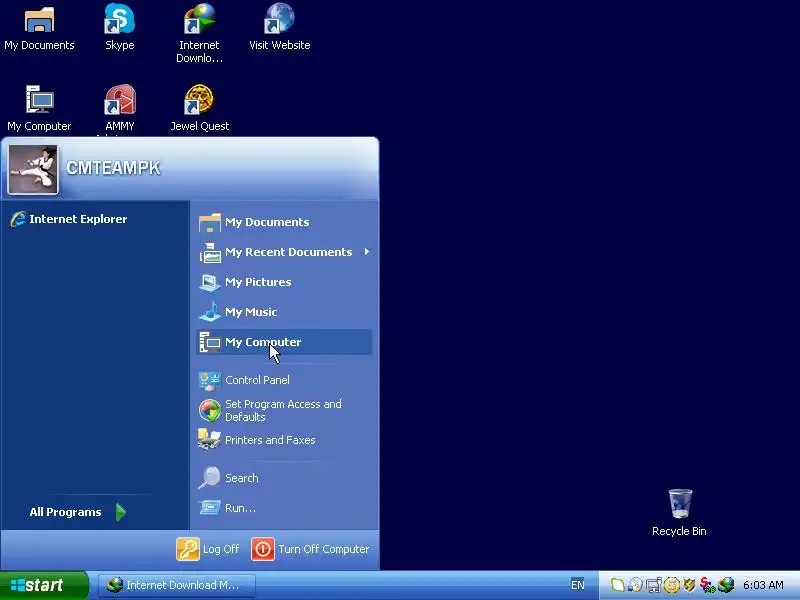Viewport: 800px width, 600px height.
Task: Open My Documents in the Start menu
Action: [285, 222]
